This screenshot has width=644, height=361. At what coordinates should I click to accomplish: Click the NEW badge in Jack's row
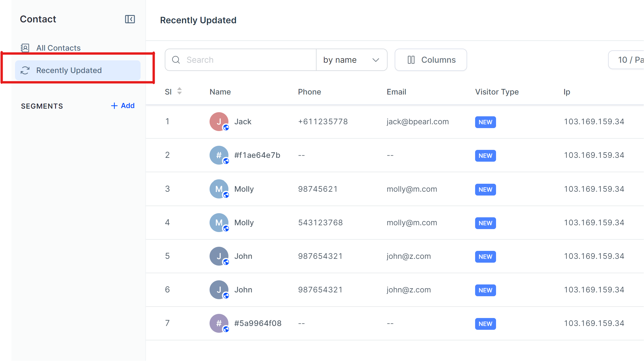485,122
